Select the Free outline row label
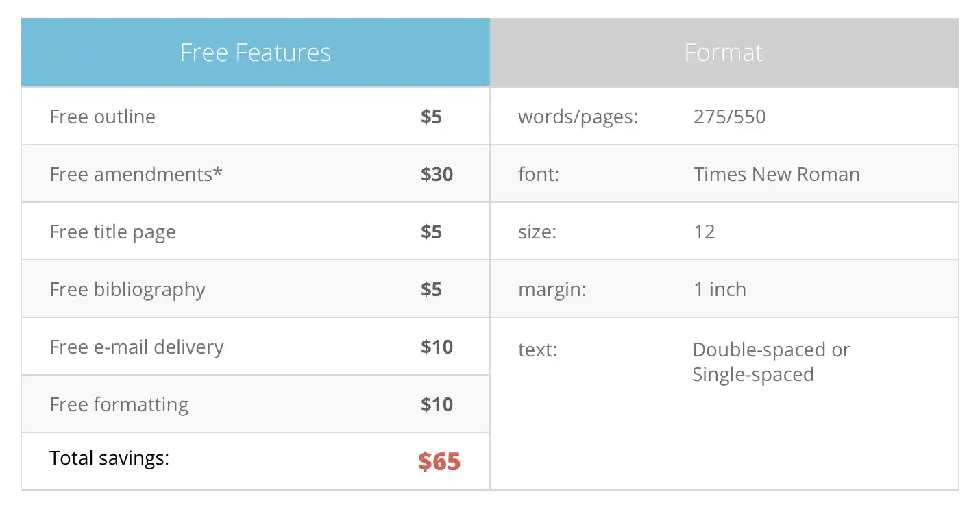Screen dimensions: 980x514 (x=103, y=117)
